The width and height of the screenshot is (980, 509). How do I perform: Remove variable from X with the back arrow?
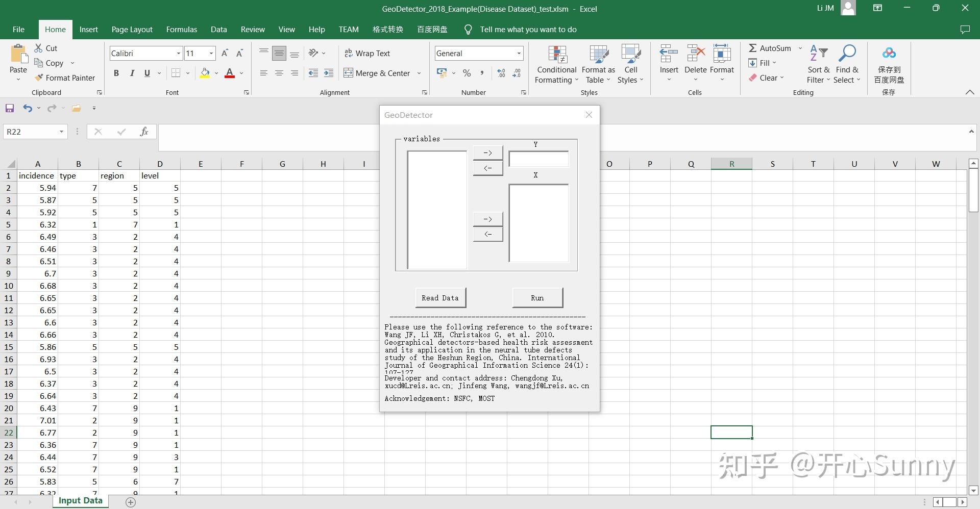[487, 234]
